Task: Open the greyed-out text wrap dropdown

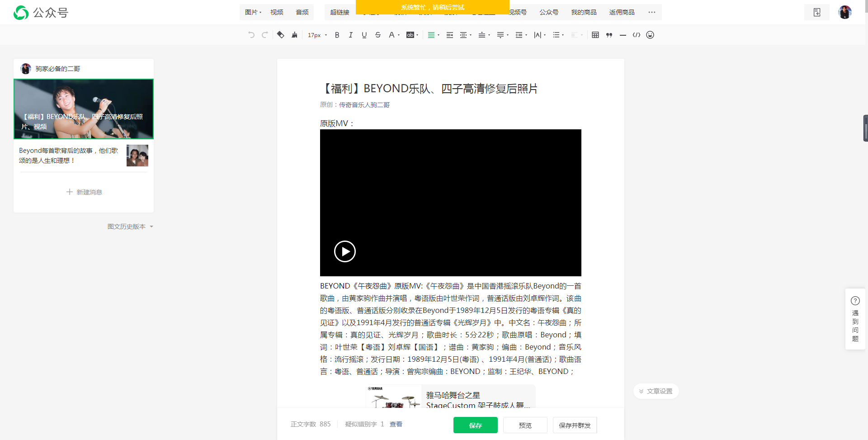Action: (x=577, y=35)
